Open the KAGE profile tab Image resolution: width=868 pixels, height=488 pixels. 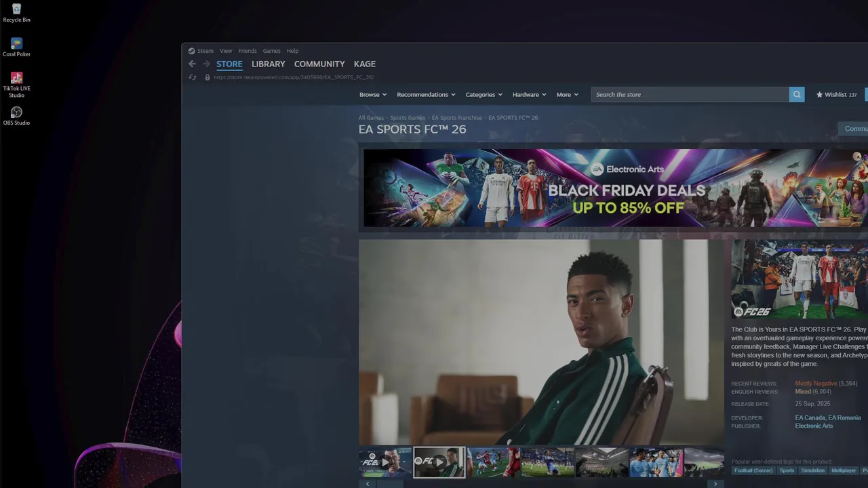tap(364, 64)
